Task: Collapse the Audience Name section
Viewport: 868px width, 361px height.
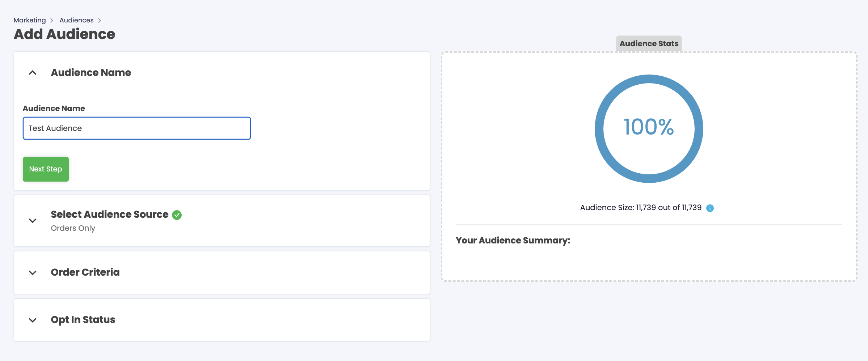Action: (33, 73)
